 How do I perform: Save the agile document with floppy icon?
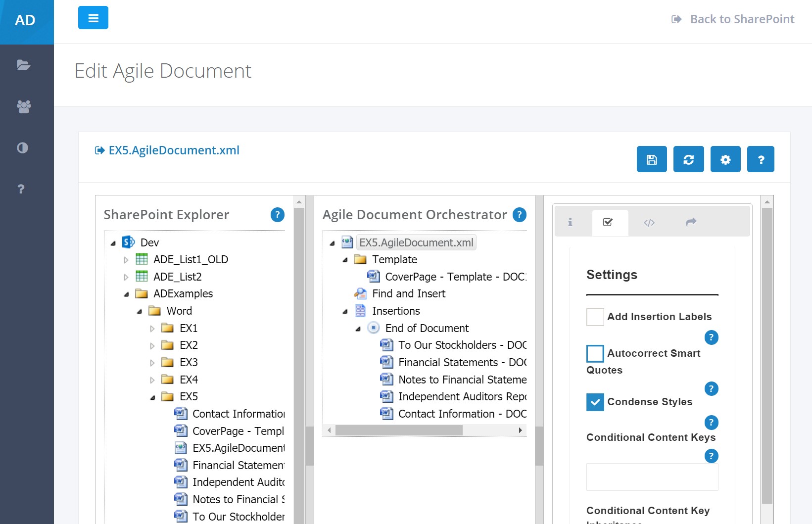point(652,159)
